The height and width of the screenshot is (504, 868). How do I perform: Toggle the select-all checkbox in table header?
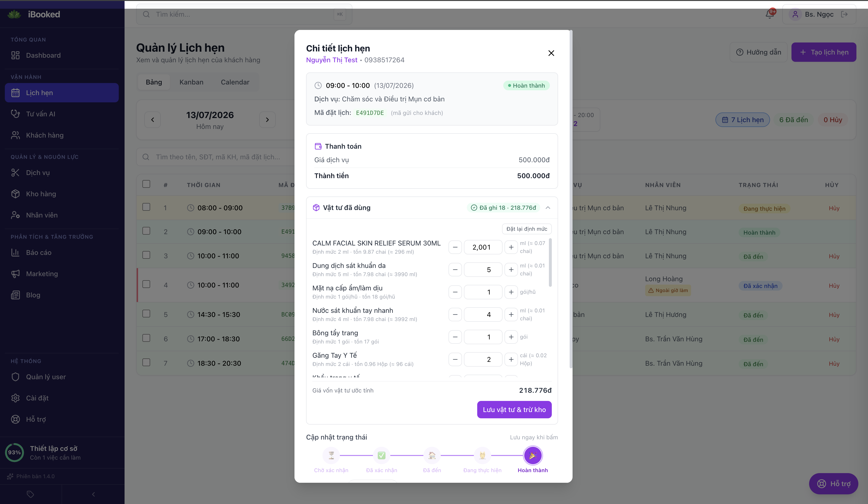coord(146,184)
